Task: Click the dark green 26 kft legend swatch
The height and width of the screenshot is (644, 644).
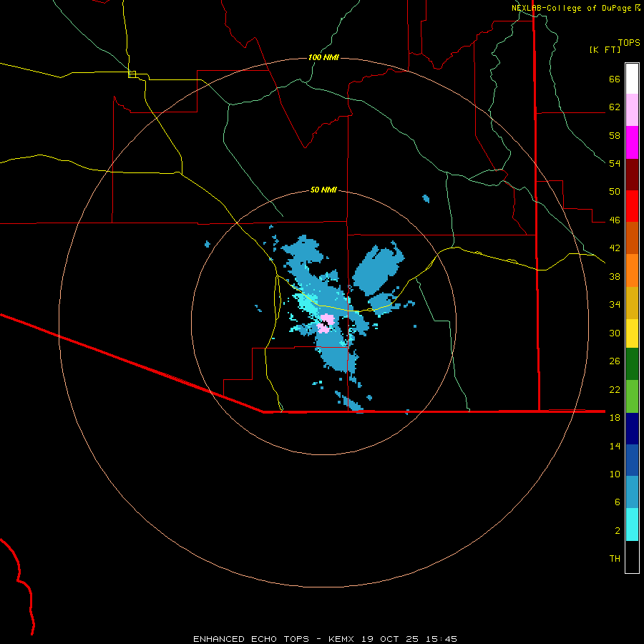Action: click(632, 364)
